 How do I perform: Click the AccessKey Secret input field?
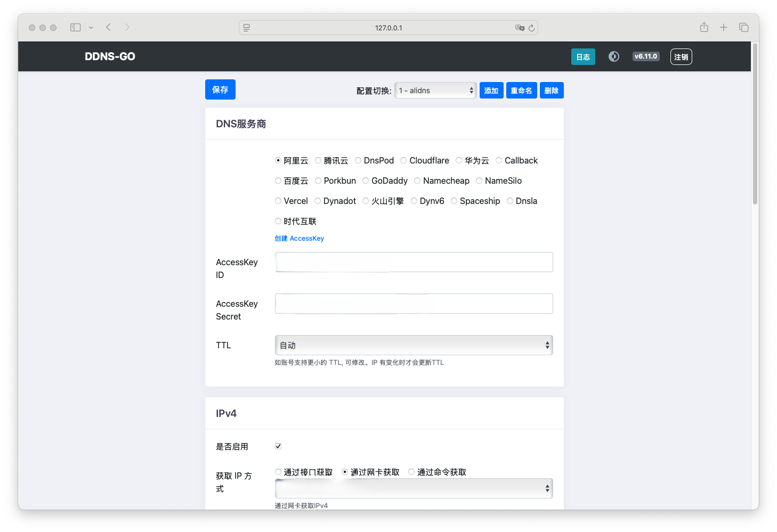pyautogui.click(x=414, y=304)
